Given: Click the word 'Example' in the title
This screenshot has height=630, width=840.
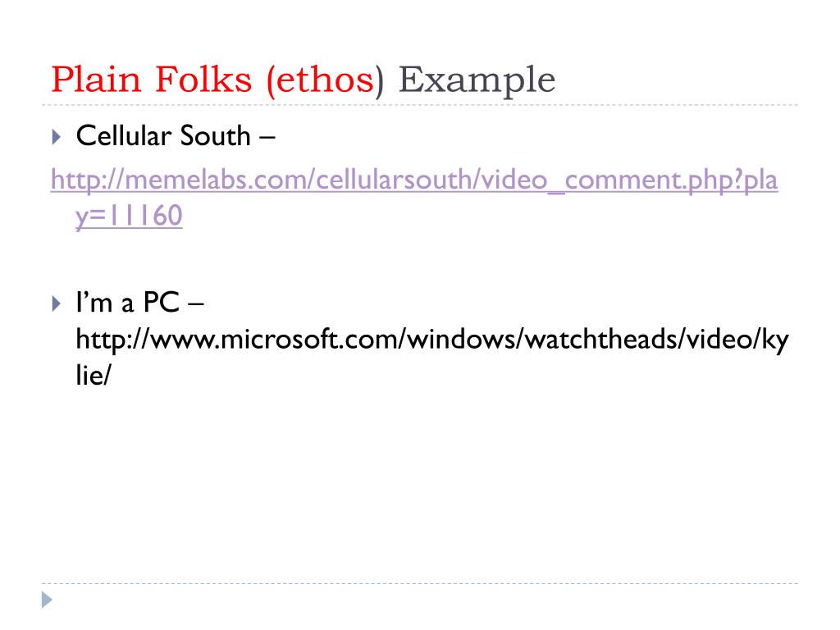Looking at the screenshot, I should [477, 80].
